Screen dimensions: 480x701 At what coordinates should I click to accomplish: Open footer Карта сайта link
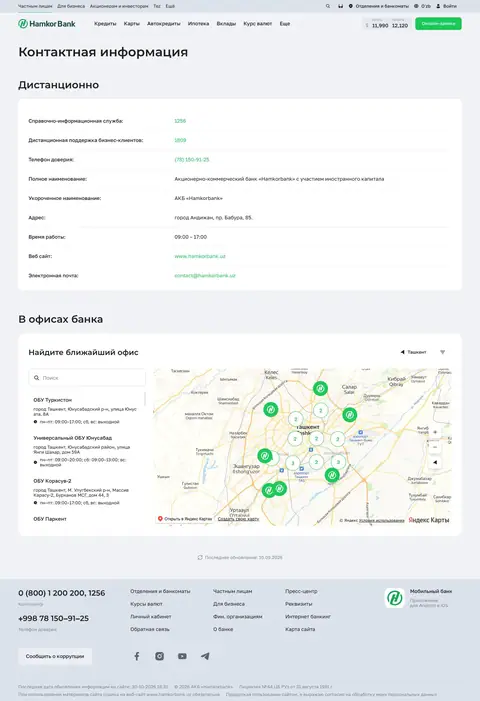[x=300, y=629]
